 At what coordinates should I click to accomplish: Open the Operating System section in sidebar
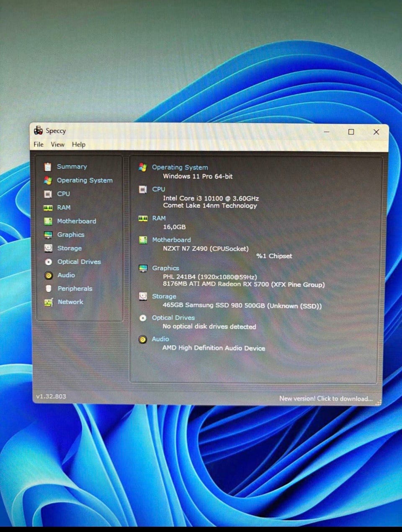point(85,181)
